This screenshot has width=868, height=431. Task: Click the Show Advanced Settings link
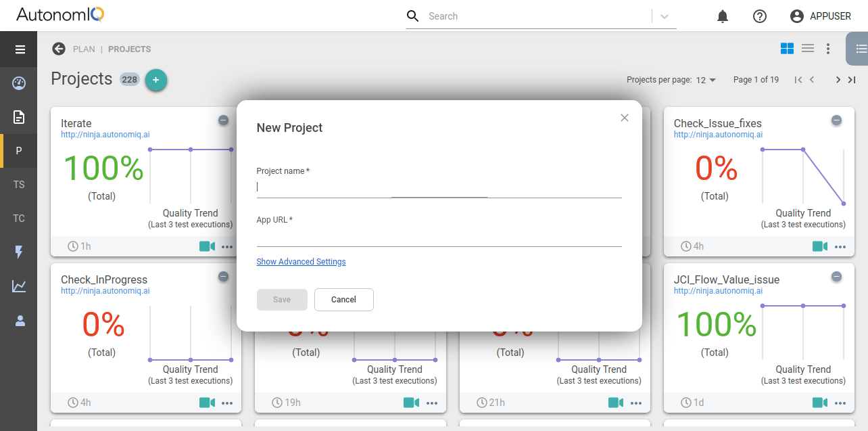coord(301,262)
